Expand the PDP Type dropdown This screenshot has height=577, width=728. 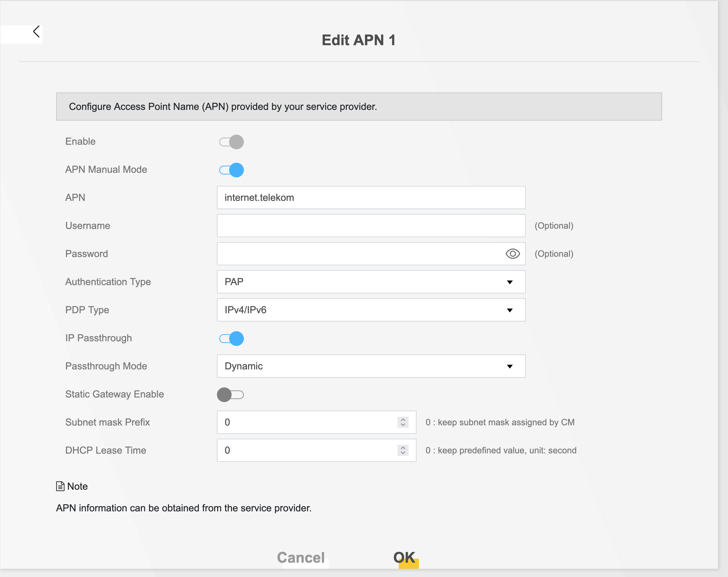[371, 310]
